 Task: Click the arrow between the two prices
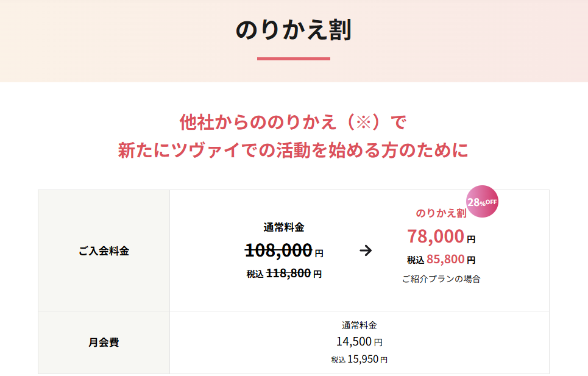366,250
